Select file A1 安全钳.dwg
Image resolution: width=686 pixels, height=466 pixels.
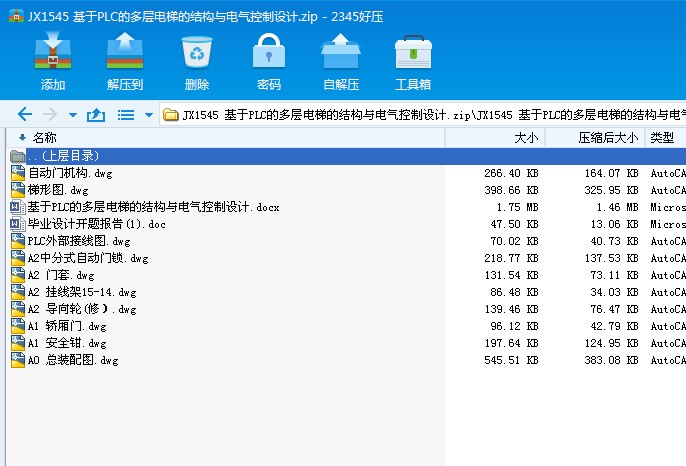[x=67, y=343]
